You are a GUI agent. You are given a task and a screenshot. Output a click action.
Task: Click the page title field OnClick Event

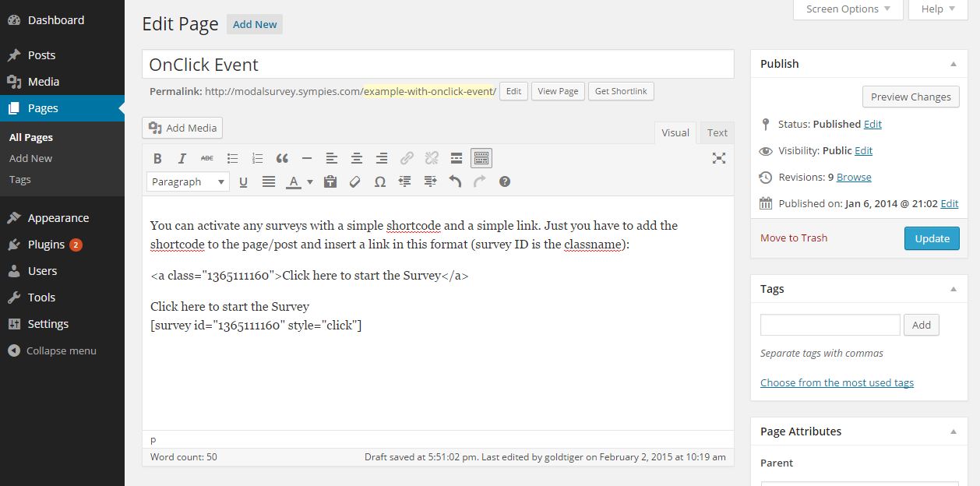tap(438, 64)
